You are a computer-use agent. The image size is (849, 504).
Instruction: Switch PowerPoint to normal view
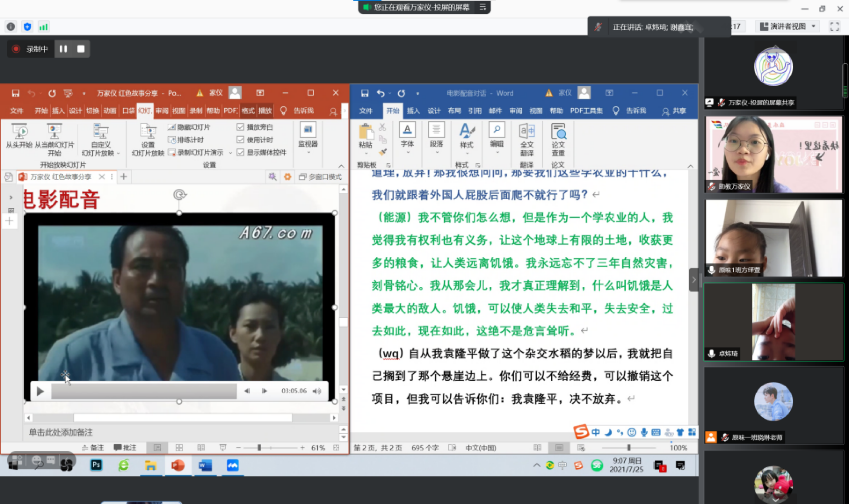tap(157, 448)
